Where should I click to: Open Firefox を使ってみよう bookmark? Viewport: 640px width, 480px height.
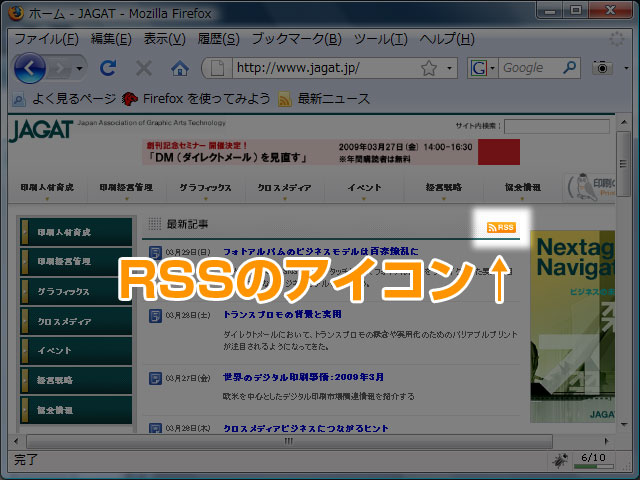(196, 99)
